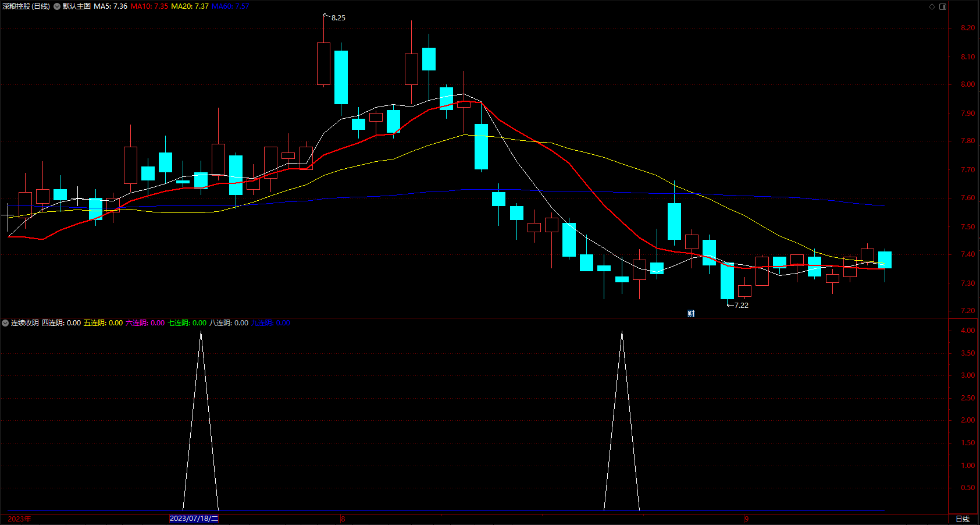This screenshot has width=980, height=525.
Task: Click the yellow 五连阴: 0.00 value label
Action: click(104, 323)
